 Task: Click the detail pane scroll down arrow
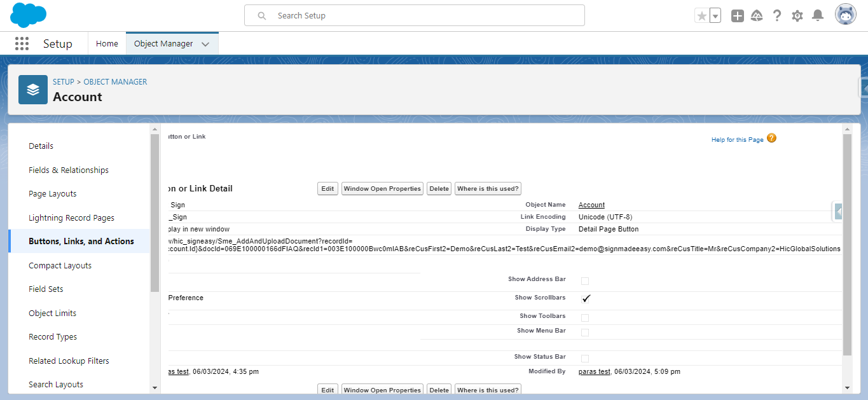pyautogui.click(x=847, y=387)
